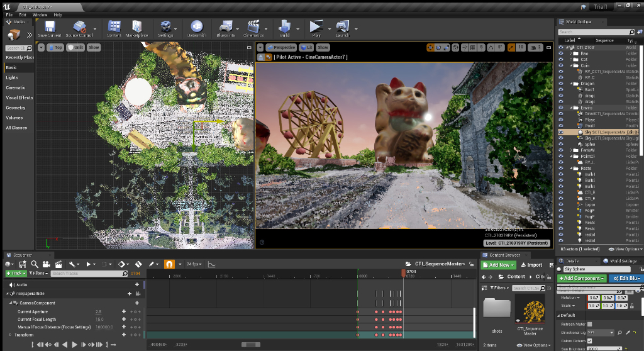Click the Sequencer horizontal timeline scrollbar
644x351 pixels.
point(250,344)
